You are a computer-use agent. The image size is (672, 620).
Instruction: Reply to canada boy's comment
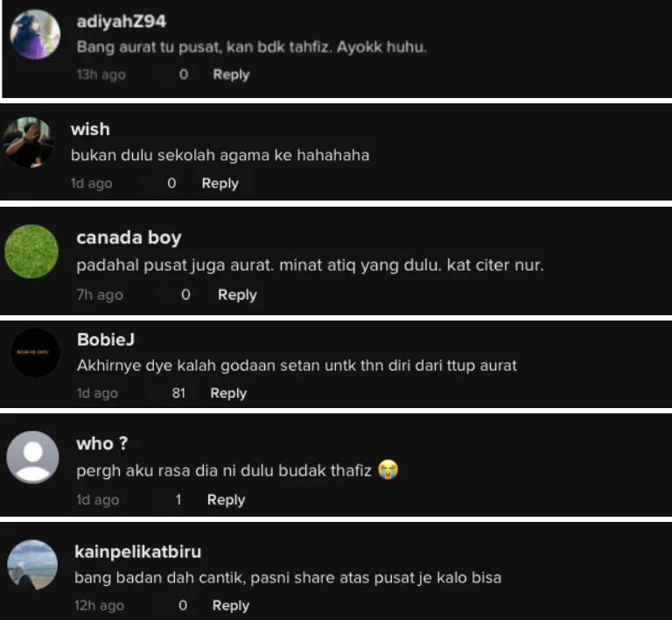coord(237,295)
